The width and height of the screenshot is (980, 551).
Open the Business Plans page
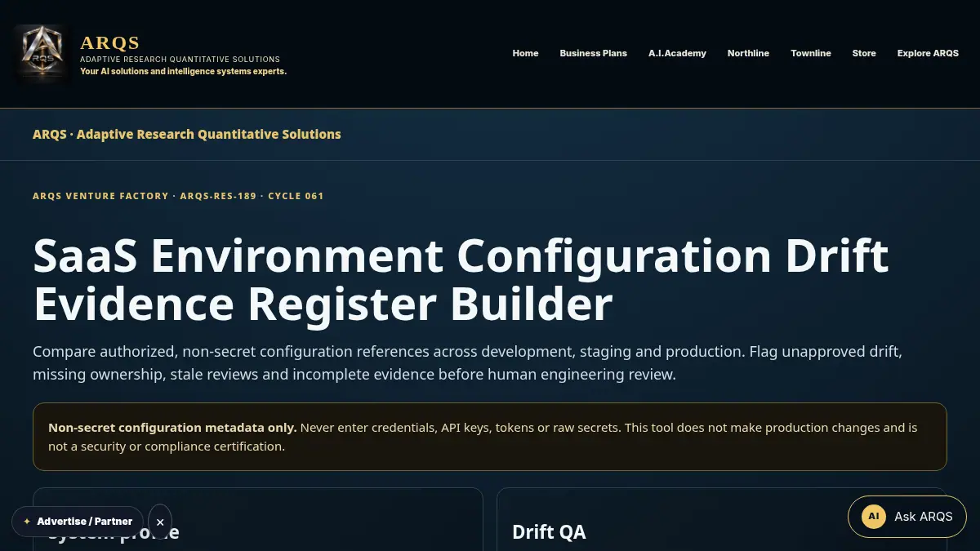tap(594, 53)
